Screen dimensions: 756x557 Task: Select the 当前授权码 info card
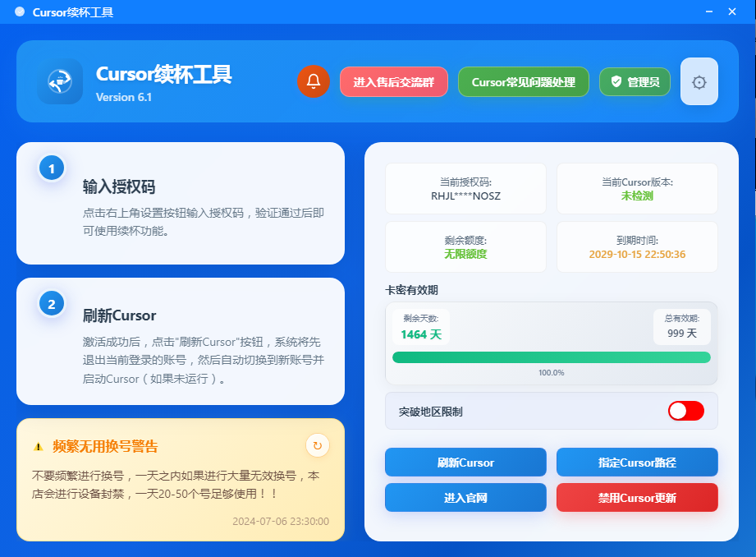pos(465,189)
